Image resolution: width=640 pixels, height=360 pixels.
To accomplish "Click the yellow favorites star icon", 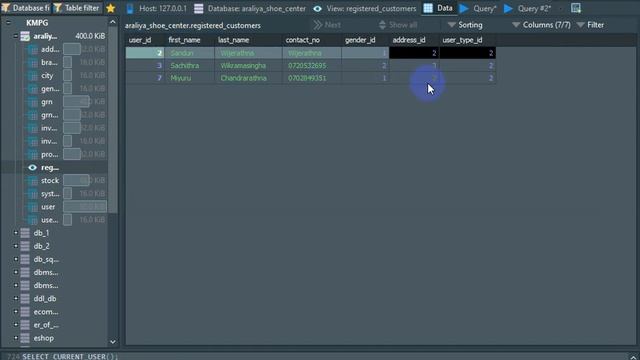I will (x=111, y=8).
